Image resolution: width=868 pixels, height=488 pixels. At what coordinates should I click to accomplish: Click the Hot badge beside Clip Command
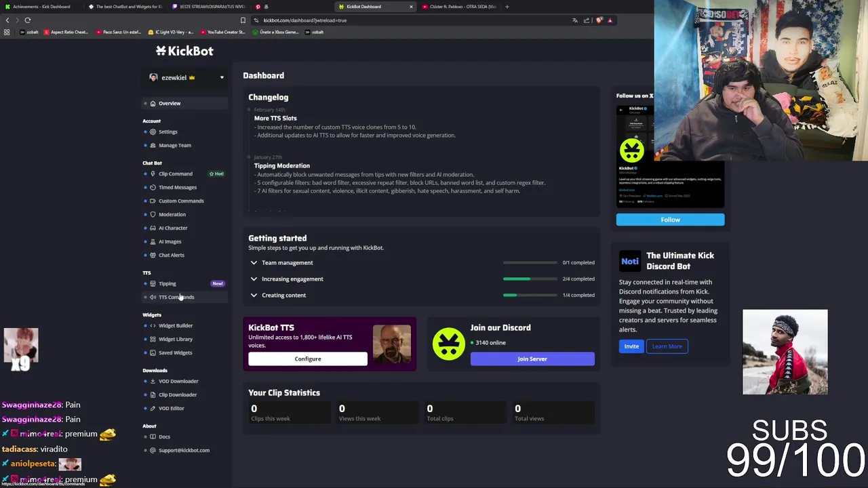click(x=216, y=174)
